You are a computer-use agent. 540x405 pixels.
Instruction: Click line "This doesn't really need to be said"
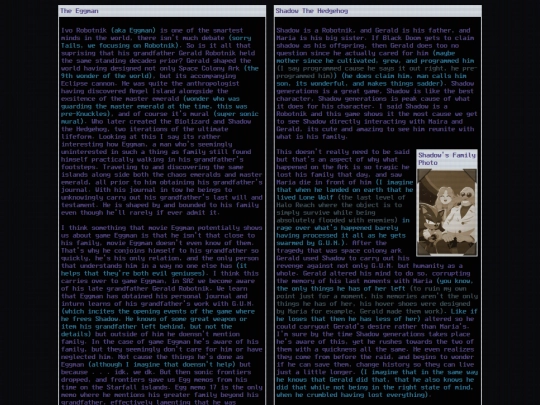(343, 152)
